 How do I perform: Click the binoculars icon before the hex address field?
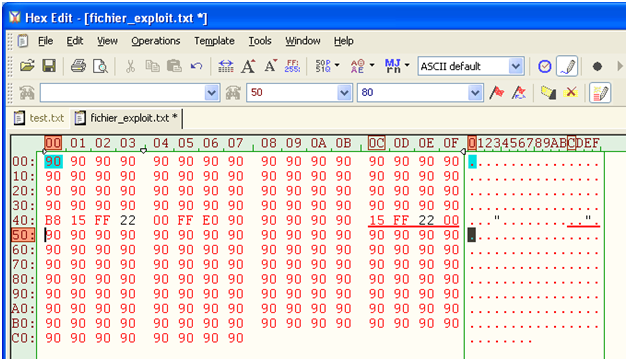tap(233, 93)
